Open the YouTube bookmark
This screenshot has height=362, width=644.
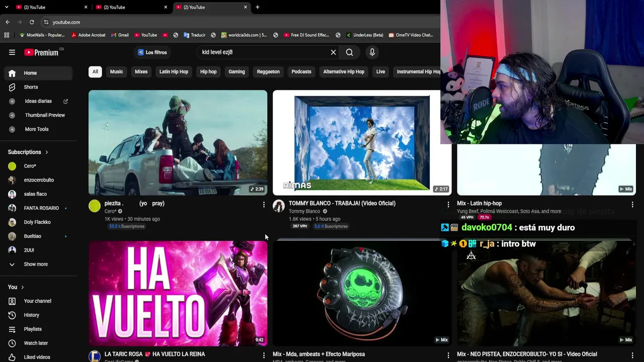pyautogui.click(x=145, y=35)
